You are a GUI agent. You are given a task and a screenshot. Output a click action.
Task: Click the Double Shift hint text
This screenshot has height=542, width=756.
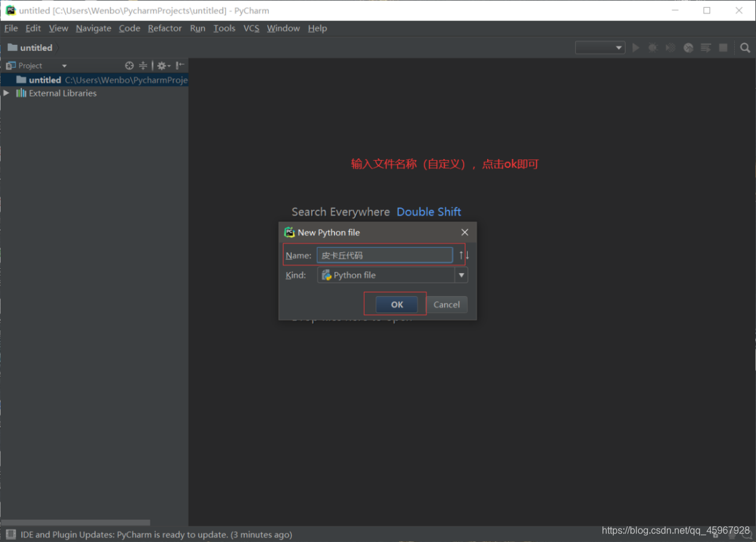pyautogui.click(x=429, y=212)
